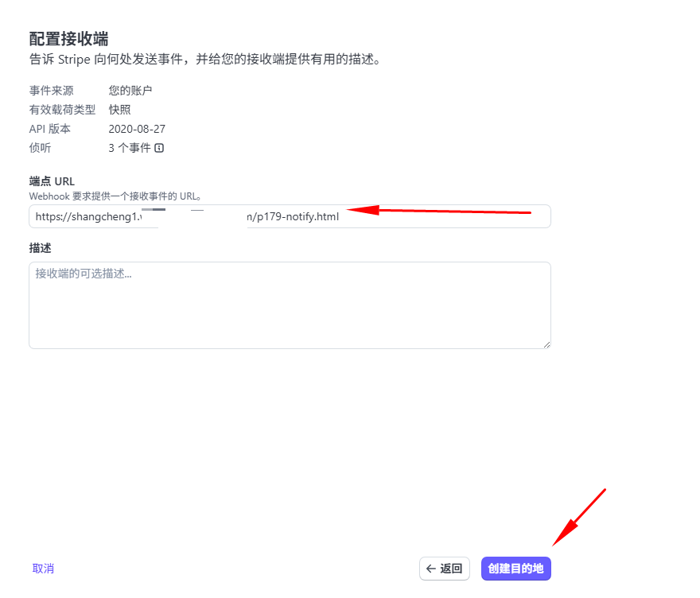700x598 pixels.
Task: Click the API version value 2020-08-27
Action: (x=137, y=129)
